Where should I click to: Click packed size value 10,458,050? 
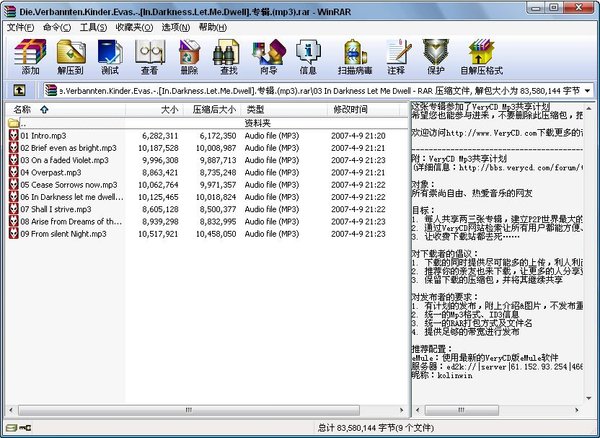[x=216, y=233]
